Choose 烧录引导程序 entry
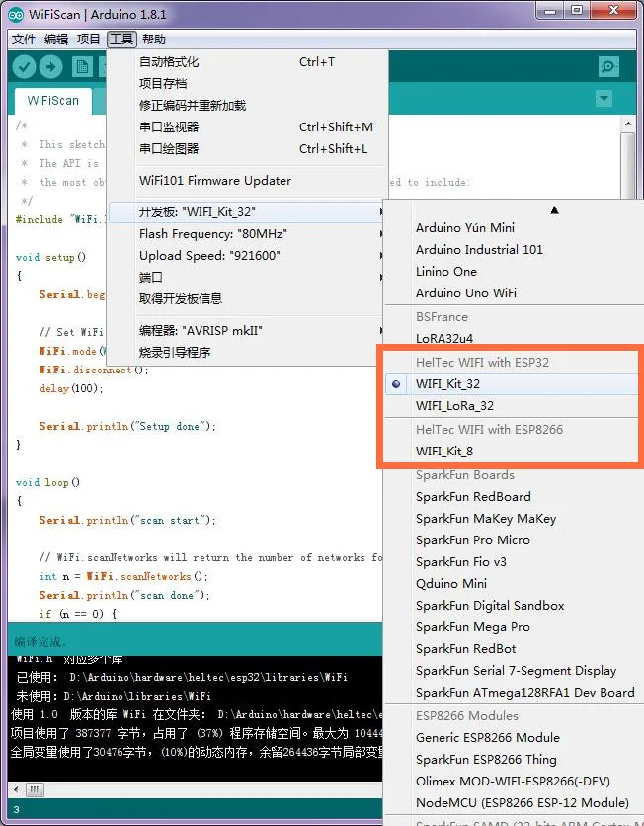This screenshot has width=644, height=826. [248, 353]
